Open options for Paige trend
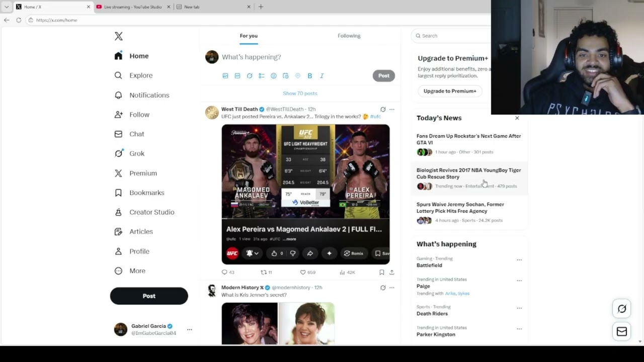 pyautogui.click(x=519, y=281)
